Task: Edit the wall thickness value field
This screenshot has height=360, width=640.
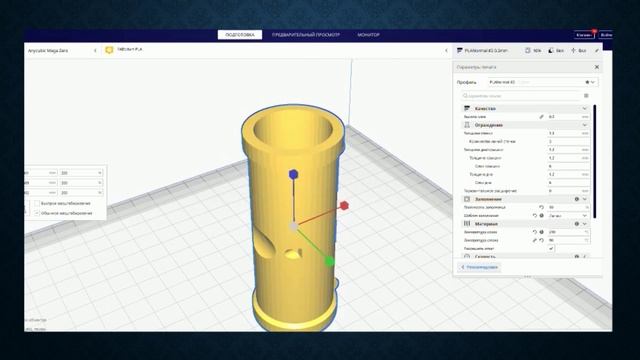Action: 568,133
